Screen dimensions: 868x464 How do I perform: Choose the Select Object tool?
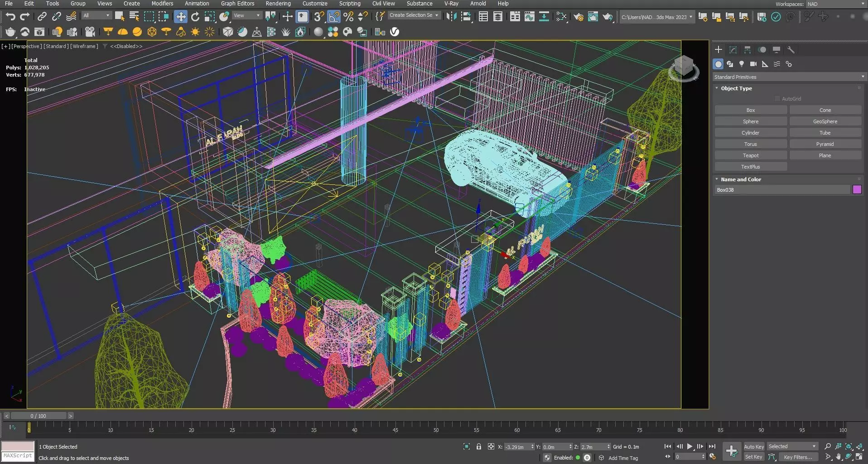pos(120,17)
